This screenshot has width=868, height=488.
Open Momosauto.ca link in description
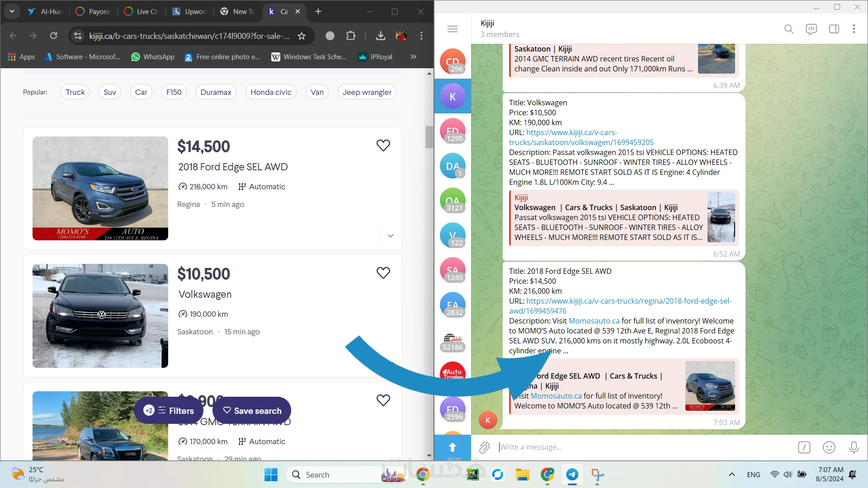(x=594, y=321)
